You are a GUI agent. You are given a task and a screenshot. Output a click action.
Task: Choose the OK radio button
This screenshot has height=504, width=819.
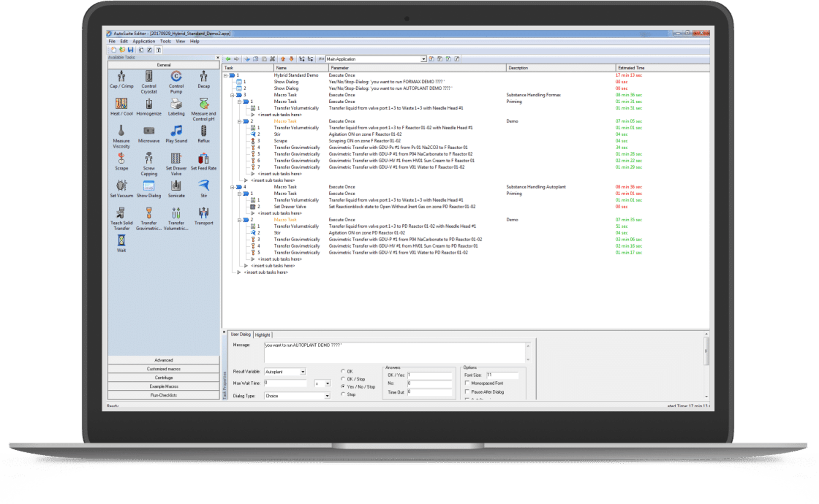pos(343,371)
